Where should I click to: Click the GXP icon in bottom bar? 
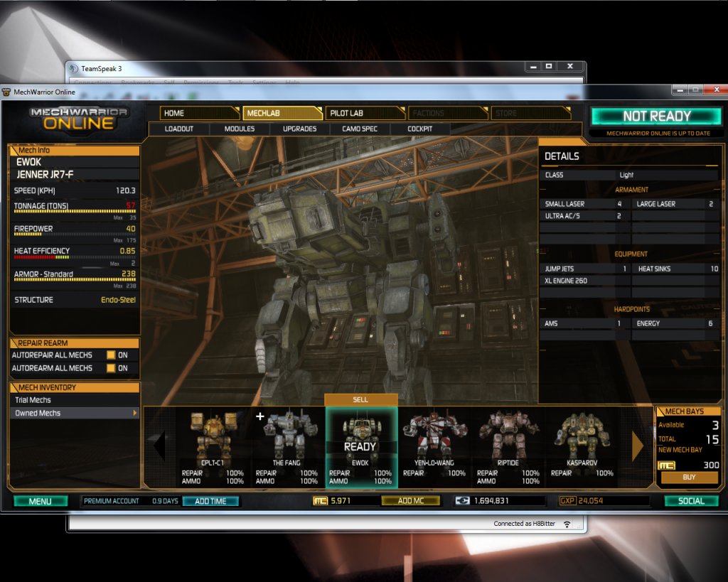[568, 501]
